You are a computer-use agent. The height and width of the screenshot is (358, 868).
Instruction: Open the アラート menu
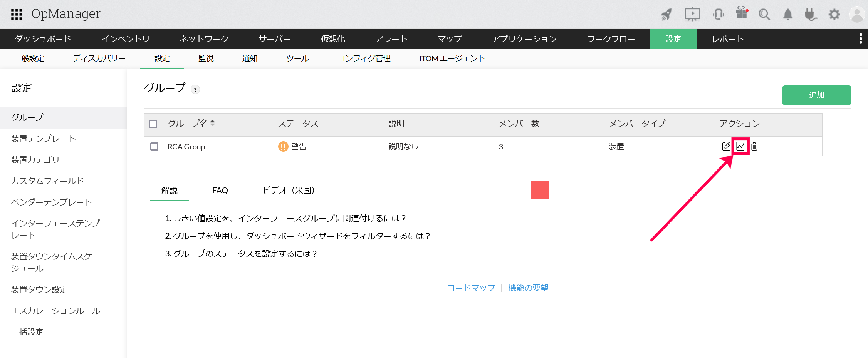tap(391, 39)
